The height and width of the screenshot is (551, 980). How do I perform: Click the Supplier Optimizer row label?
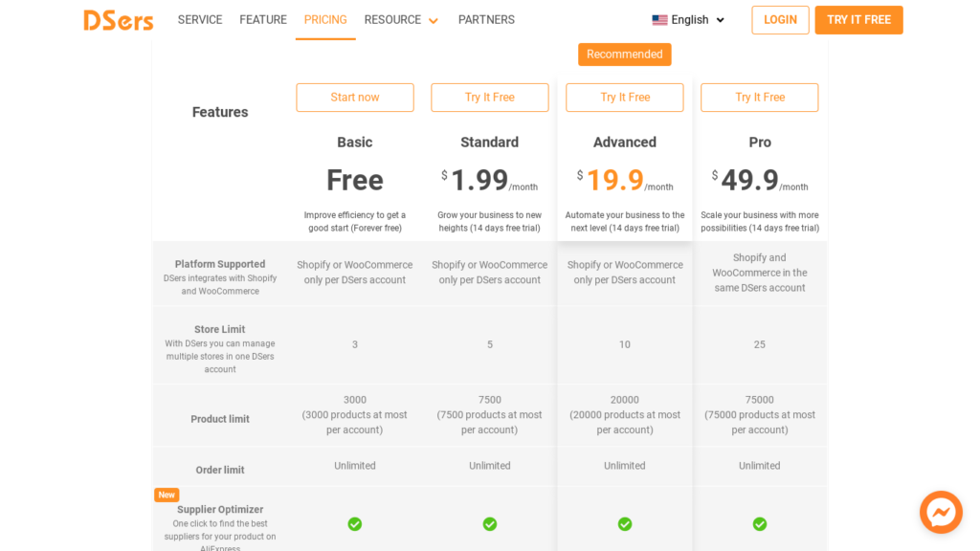pyautogui.click(x=220, y=510)
